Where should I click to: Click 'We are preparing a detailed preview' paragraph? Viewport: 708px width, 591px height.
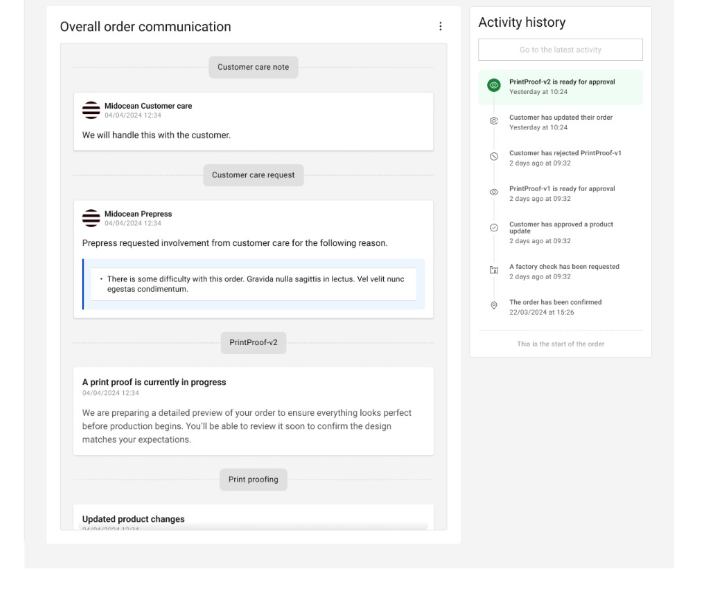tap(247, 426)
